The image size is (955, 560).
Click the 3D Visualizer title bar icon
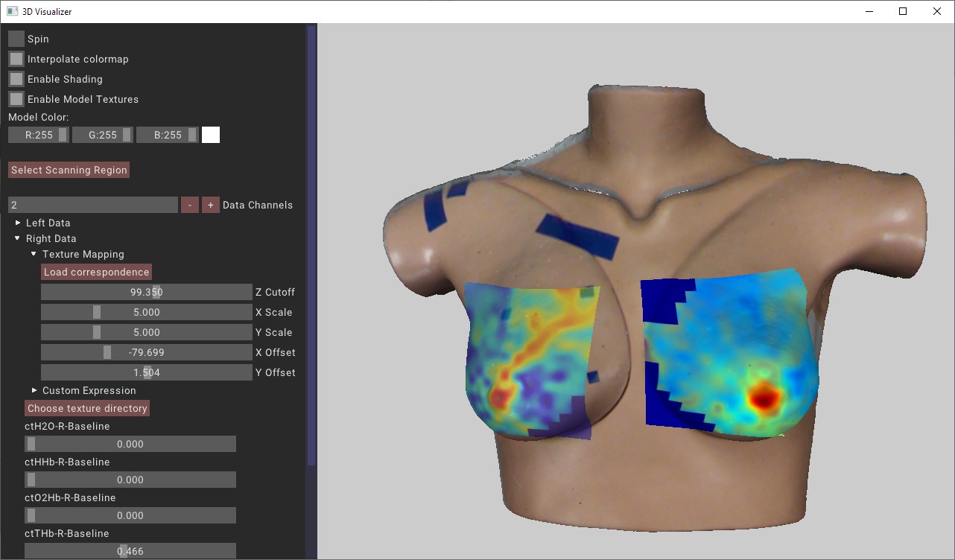click(x=12, y=12)
